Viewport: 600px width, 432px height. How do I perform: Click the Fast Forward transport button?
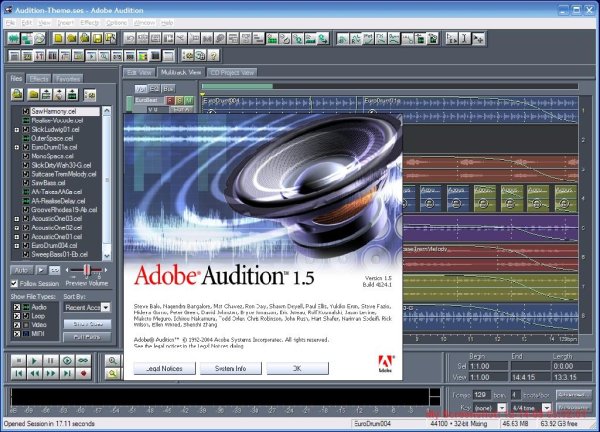[51, 373]
